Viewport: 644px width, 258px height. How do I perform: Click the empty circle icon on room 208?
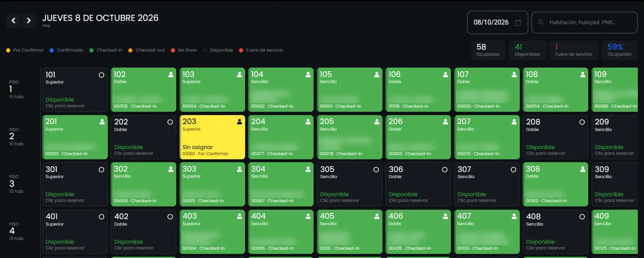click(582, 122)
